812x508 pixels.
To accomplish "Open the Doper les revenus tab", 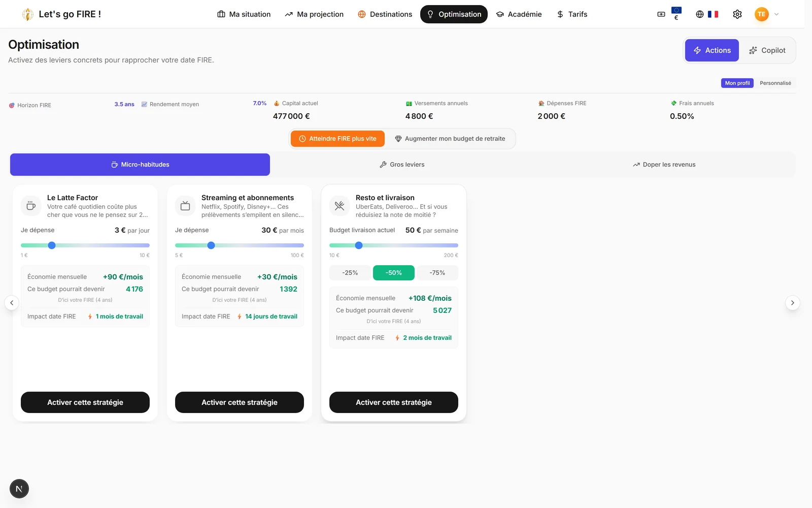I will point(664,165).
